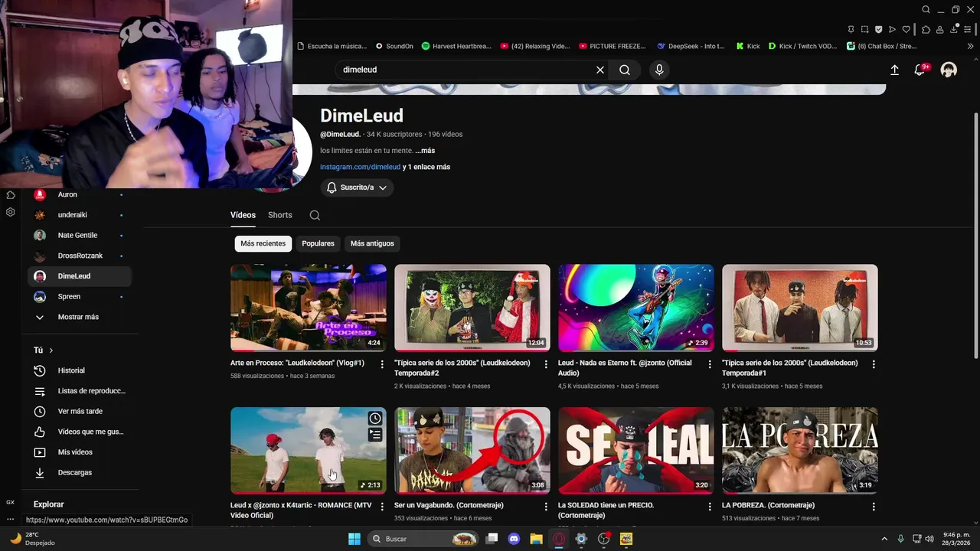Open the browser extensions cube icon
The height and width of the screenshot is (551, 980).
pos(926,30)
